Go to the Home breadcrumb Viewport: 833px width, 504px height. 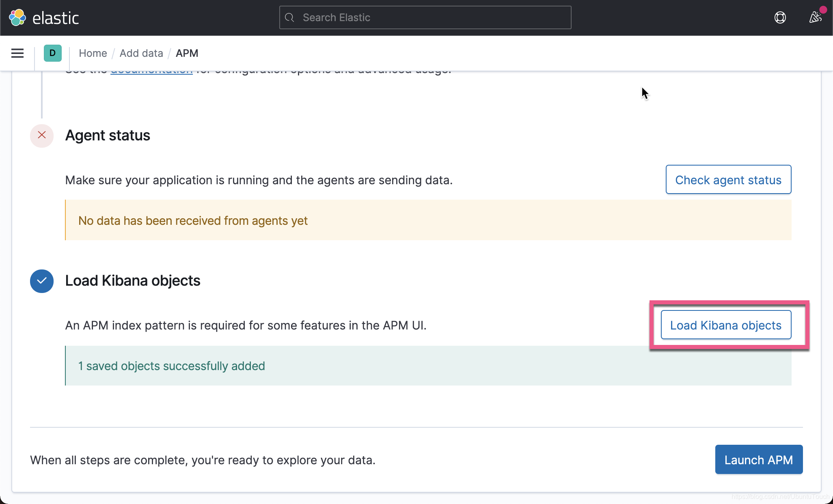click(x=93, y=53)
